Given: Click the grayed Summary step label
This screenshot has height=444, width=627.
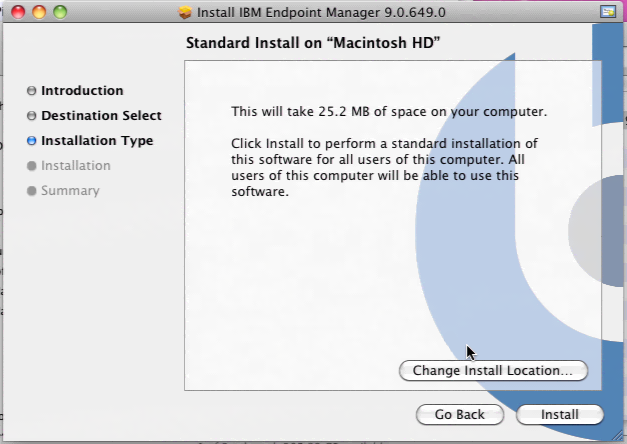Looking at the screenshot, I should click(70, 191).
